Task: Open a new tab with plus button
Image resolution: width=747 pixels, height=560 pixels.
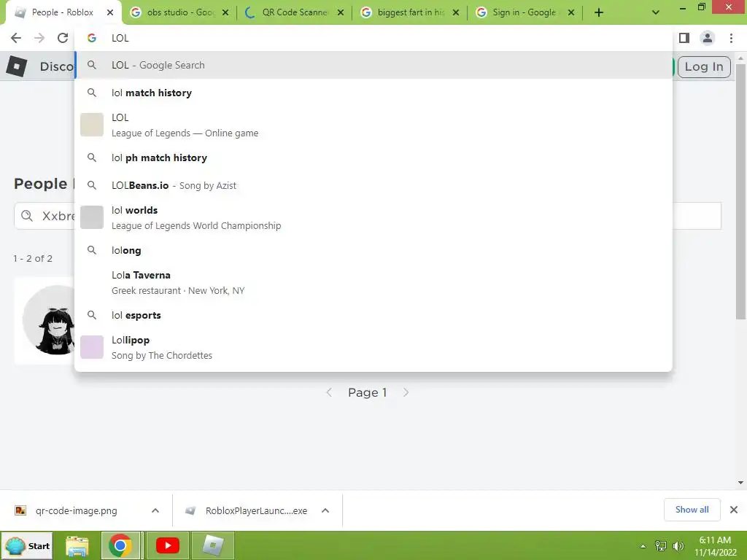Action: click(599, 13)
